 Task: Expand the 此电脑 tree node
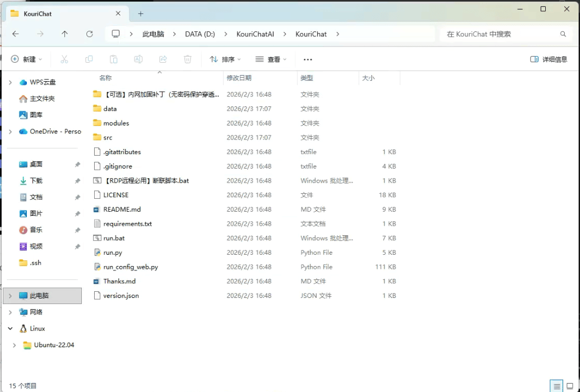click(10, 296)
